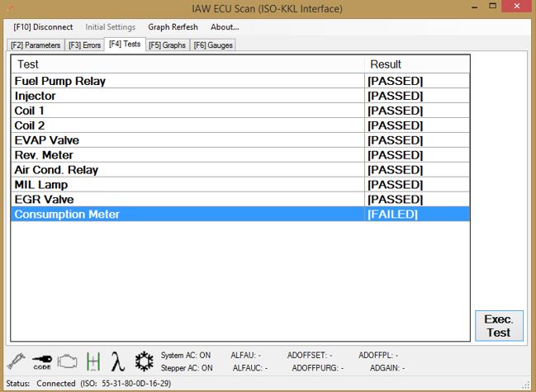The height and width of the screenshot is (392, 536).
Task: Open the F2 Parameters tab
Action: 36,45
